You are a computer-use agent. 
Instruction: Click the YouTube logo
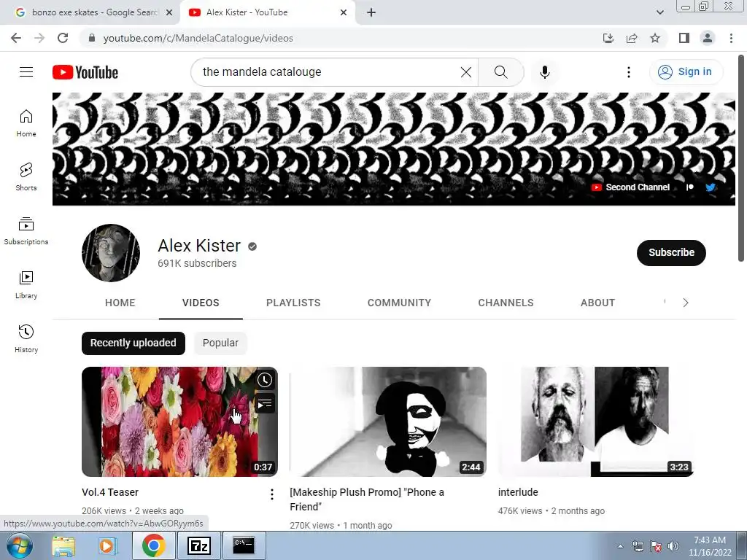pyautogui.click(x=85, y=72)
